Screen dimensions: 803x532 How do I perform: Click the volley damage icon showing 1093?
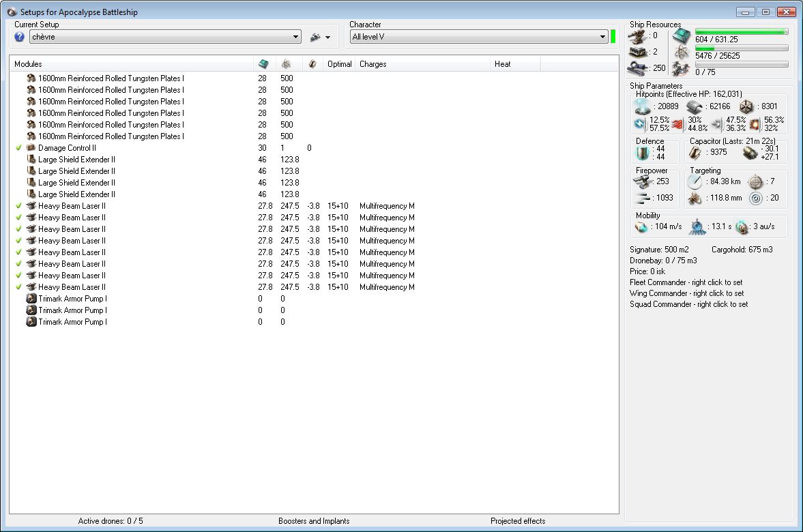pyautogui.click(x=642, y=198)
